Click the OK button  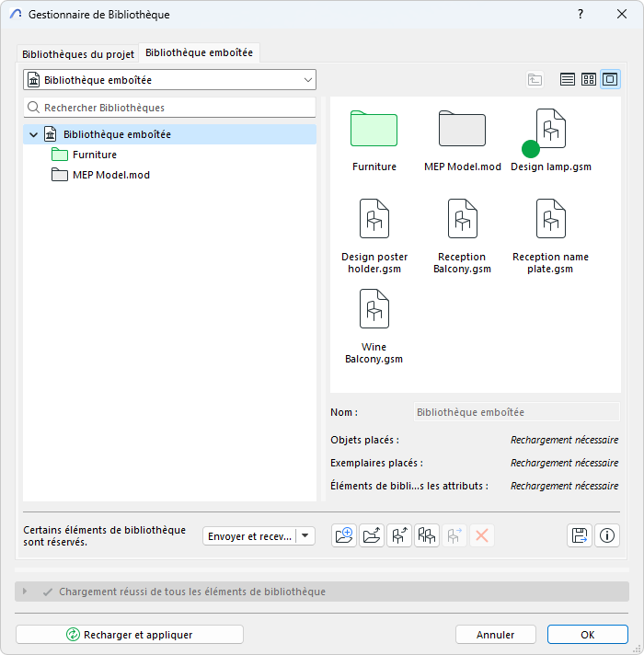(x=587, y=635)
